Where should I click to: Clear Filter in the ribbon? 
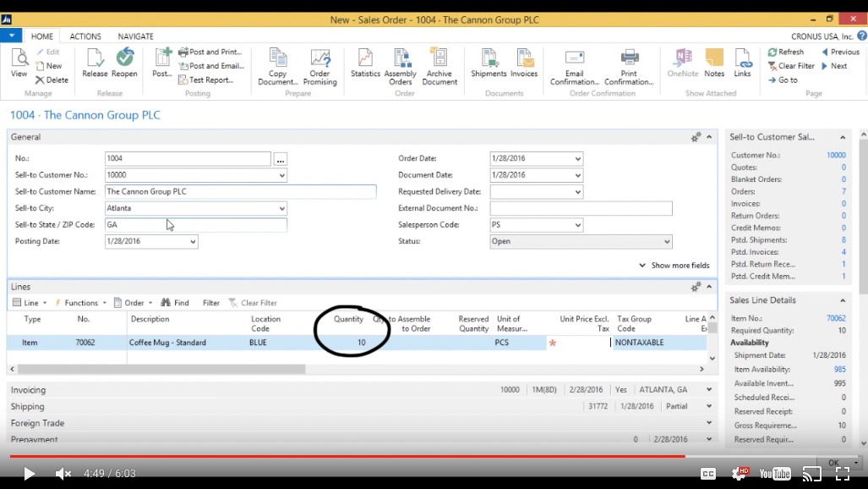pos(791,66)
